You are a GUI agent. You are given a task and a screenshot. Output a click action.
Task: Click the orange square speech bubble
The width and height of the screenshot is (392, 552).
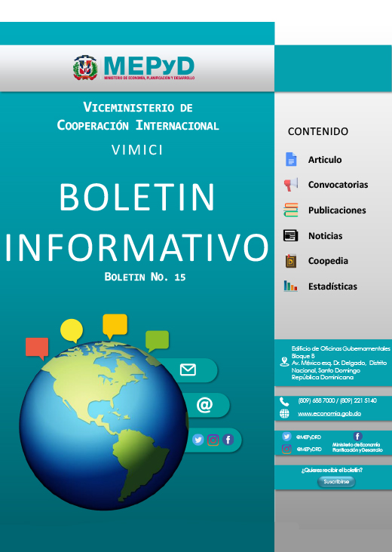coord(115,326)
